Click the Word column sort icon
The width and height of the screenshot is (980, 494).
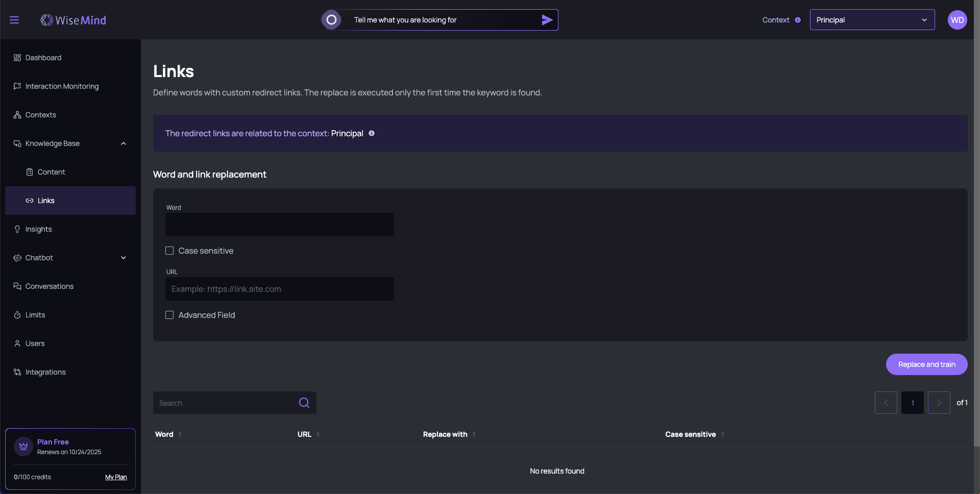[180, 434]
